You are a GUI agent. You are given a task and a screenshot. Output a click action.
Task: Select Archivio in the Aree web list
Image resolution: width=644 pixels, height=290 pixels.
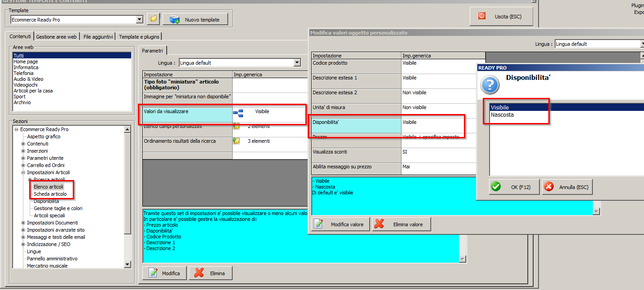point(72,102)
